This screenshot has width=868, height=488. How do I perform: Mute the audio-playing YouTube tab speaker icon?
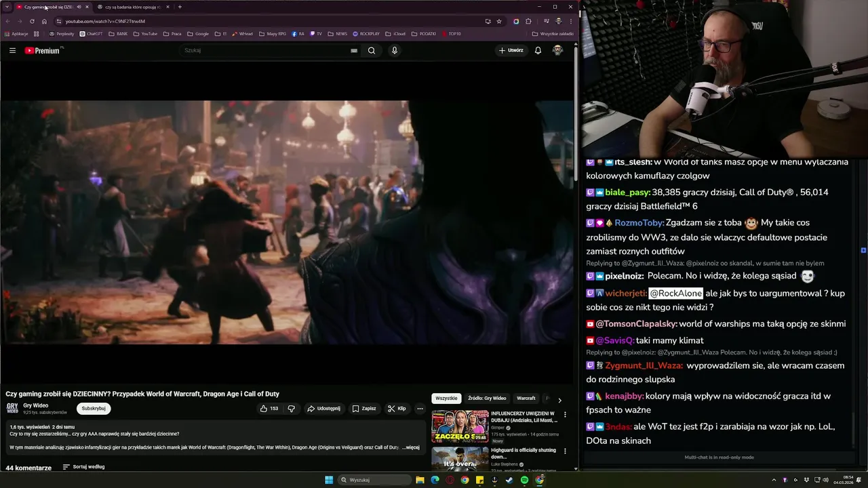tap(79, 7)
